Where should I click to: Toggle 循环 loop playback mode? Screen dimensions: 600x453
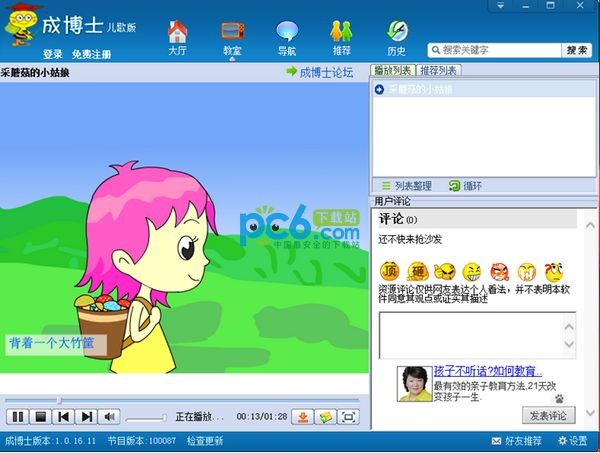click(x=465, y=186)
